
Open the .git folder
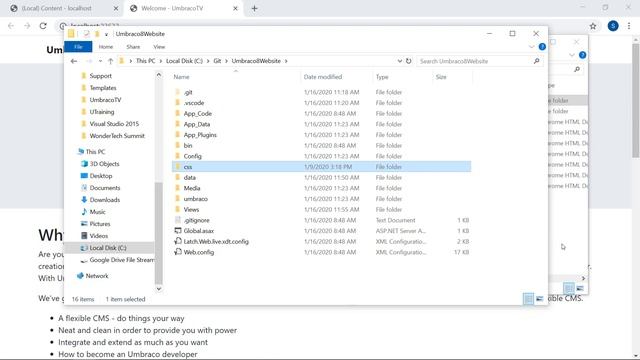[x=188, y=92]
